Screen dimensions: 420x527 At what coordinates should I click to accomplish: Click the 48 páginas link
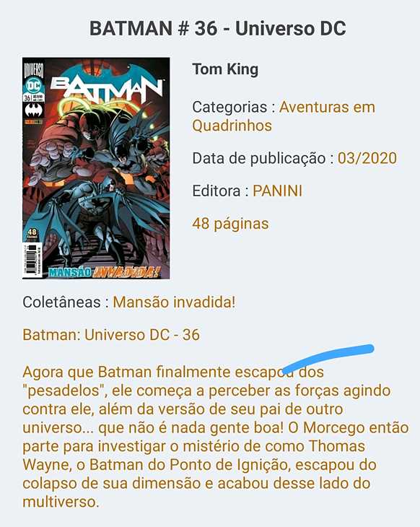[x=230, y=224]
